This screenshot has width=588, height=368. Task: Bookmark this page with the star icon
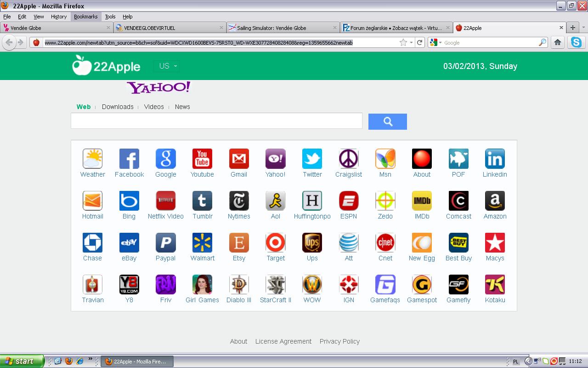[x=403, y=42]
